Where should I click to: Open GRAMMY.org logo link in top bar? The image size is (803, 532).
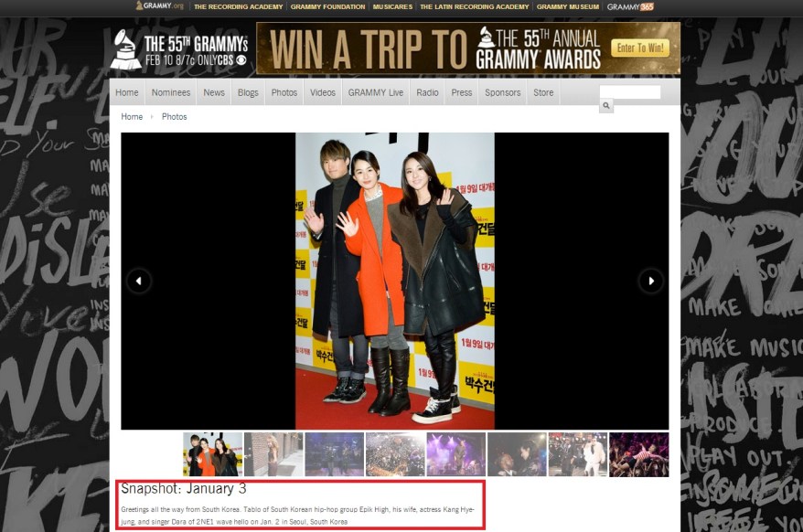pos(159,6)
